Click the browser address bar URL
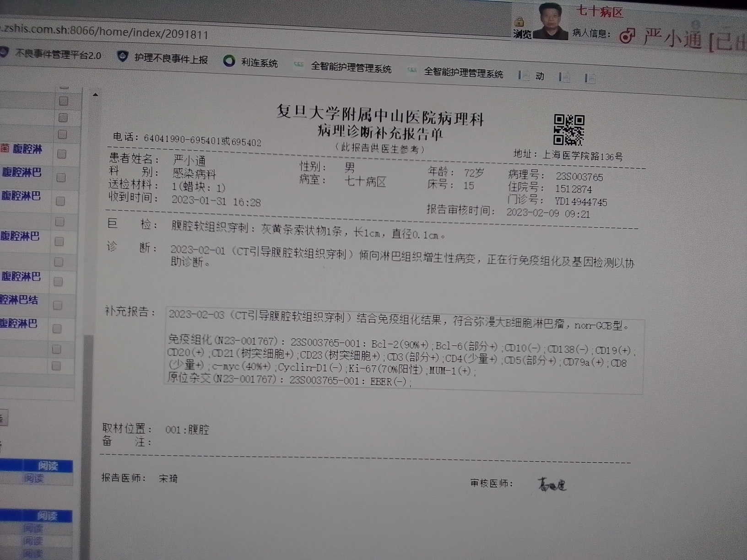 [104, 32]
